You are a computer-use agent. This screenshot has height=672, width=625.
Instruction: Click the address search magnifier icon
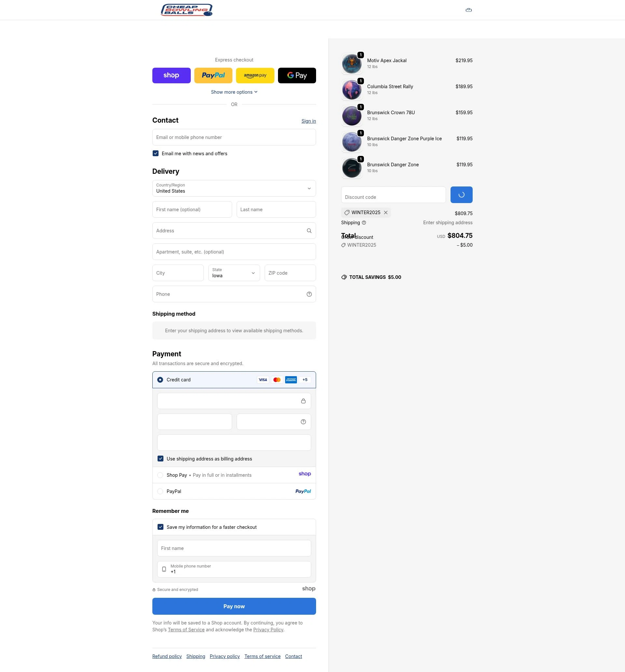point(309,231)
